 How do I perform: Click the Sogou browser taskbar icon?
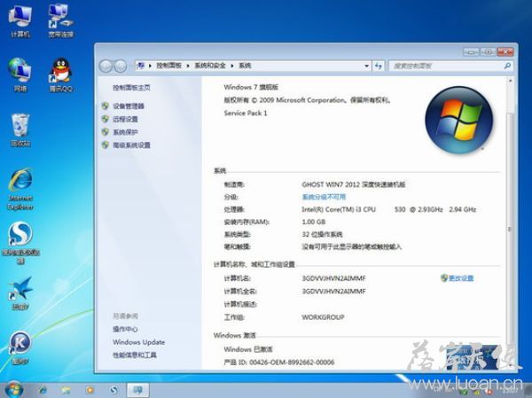click(113, 390)
